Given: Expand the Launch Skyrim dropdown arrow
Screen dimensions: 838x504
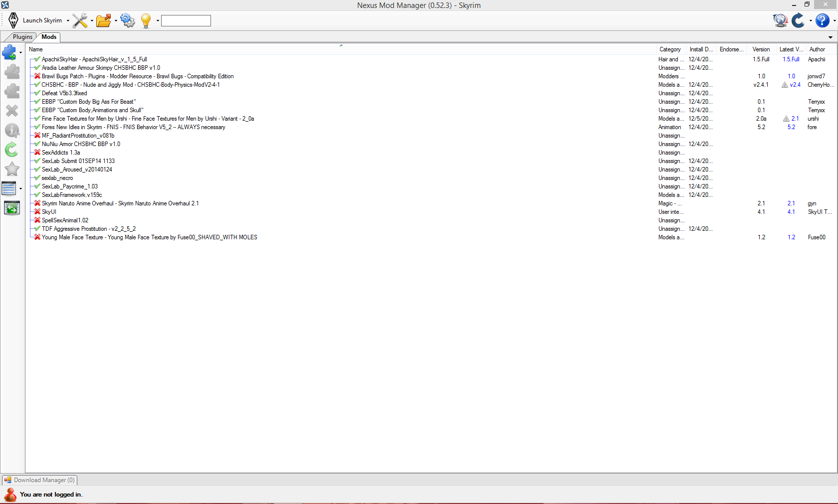Looking at the screenshot, I should (68, 21).
